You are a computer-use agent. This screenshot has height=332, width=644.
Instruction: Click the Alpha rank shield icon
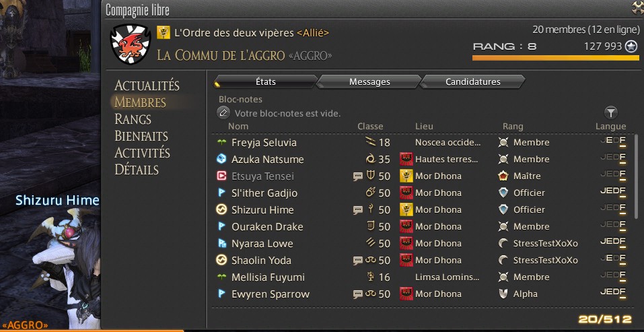pos(503,294)
